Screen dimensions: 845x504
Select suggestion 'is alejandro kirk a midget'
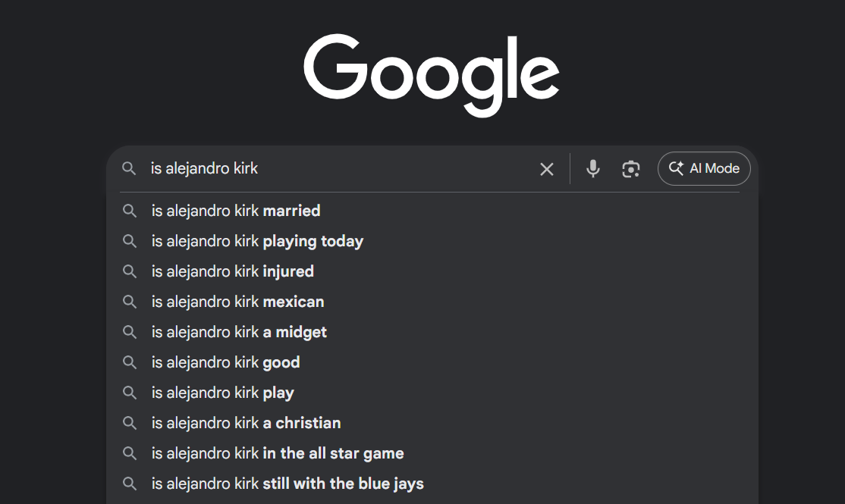tap(432, 332)
